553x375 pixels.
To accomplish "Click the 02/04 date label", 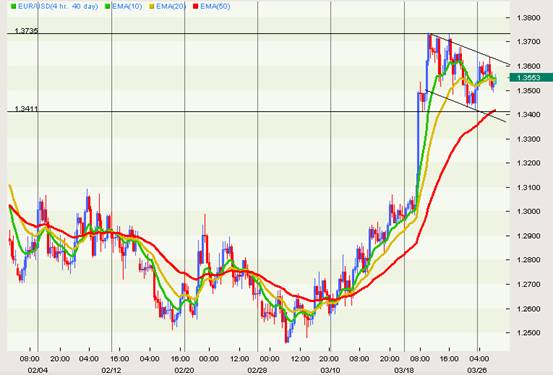I will point(37,370).
